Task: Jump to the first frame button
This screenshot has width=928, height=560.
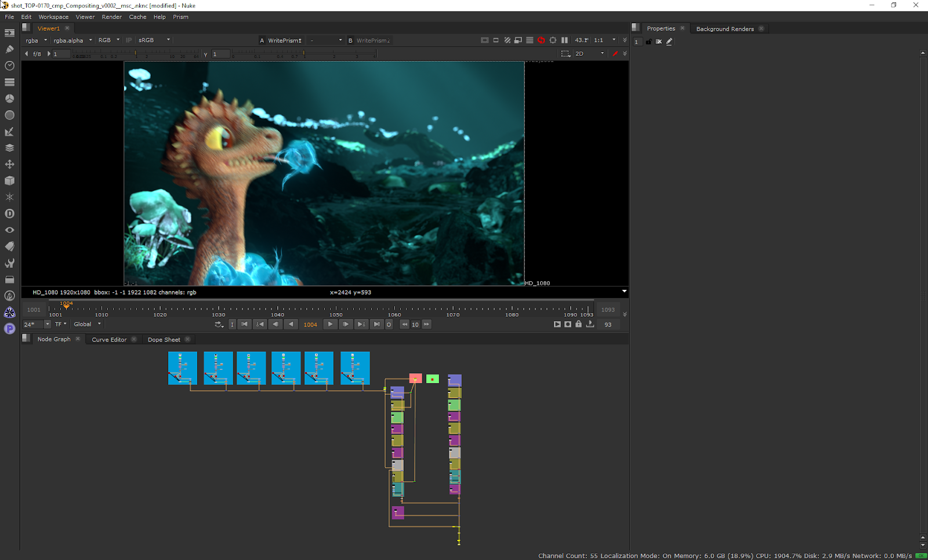Action: (x=245, y=325)
